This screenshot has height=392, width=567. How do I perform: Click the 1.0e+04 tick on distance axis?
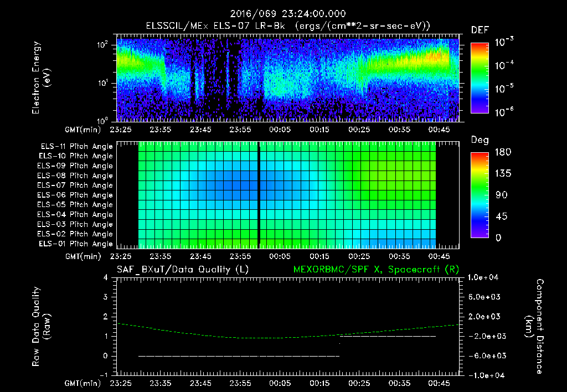[x=483, y=277]
